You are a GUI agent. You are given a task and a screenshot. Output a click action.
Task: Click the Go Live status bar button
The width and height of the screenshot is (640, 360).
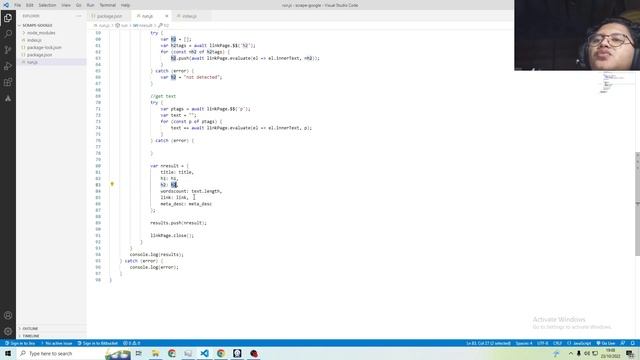(x=606, y=343)
